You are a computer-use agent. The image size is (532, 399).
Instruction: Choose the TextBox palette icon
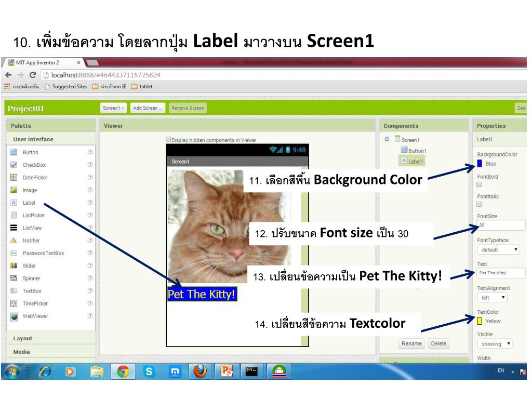(14, 291)
